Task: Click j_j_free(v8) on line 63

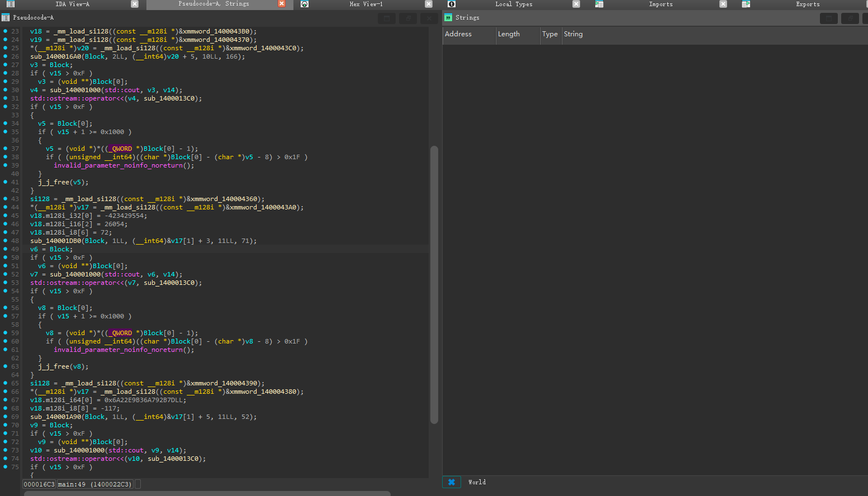Action: click(x=63, y=366)
